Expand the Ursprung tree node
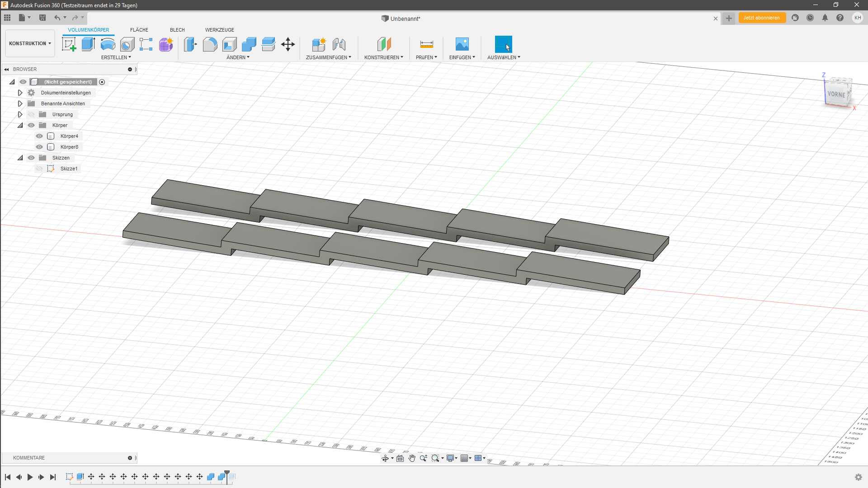This screenshot has width=868, height=488. 20,114
